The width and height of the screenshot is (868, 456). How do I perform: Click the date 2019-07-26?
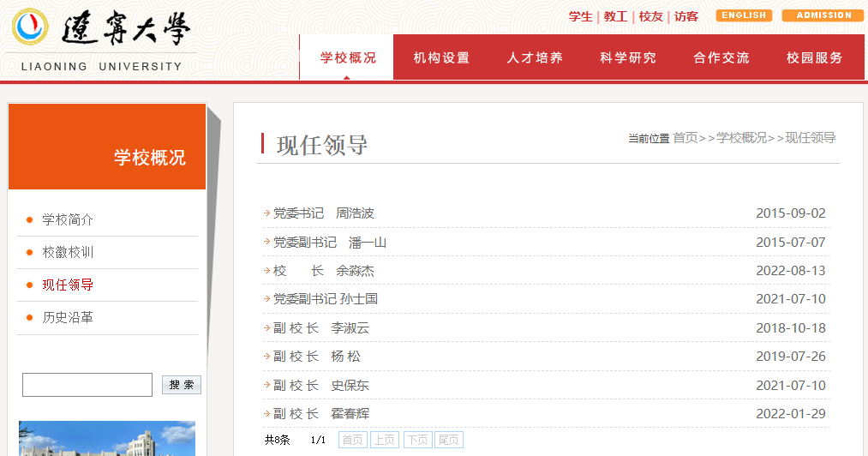[791, 357]
